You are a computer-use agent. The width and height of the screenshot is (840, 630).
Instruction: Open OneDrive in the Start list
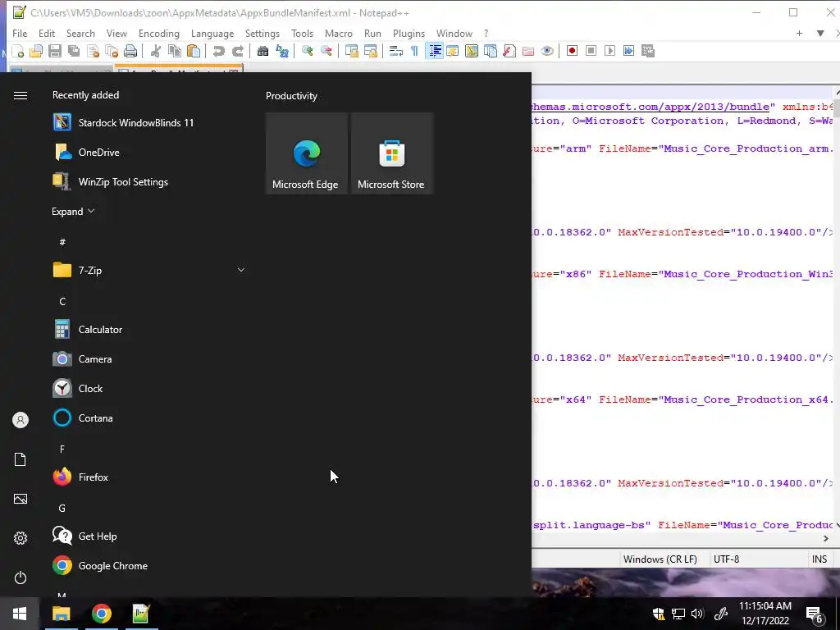click(x=150, y=152)
